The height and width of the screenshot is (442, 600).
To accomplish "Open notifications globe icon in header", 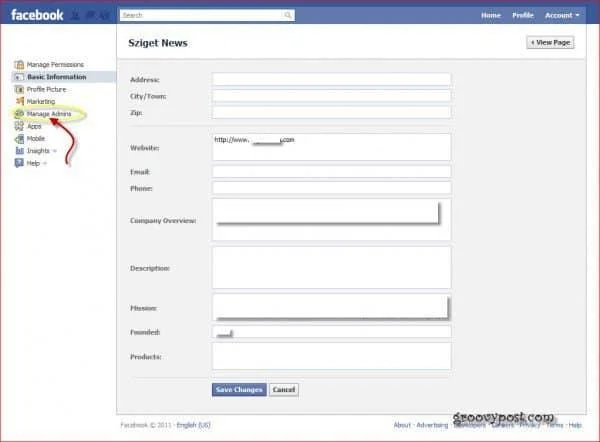I will [x=104, y=15].
